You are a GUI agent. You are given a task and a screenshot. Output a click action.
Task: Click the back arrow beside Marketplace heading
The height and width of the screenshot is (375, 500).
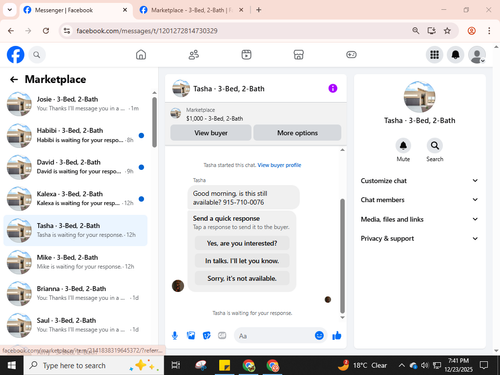point(14,79)
